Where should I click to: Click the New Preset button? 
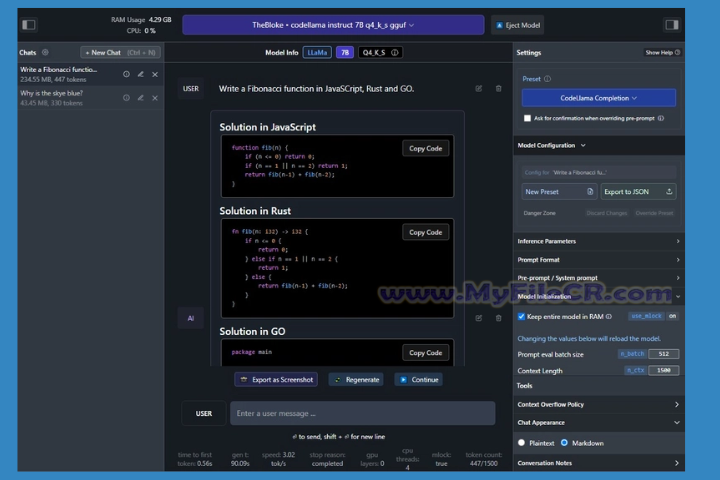(x=559, y=192)
